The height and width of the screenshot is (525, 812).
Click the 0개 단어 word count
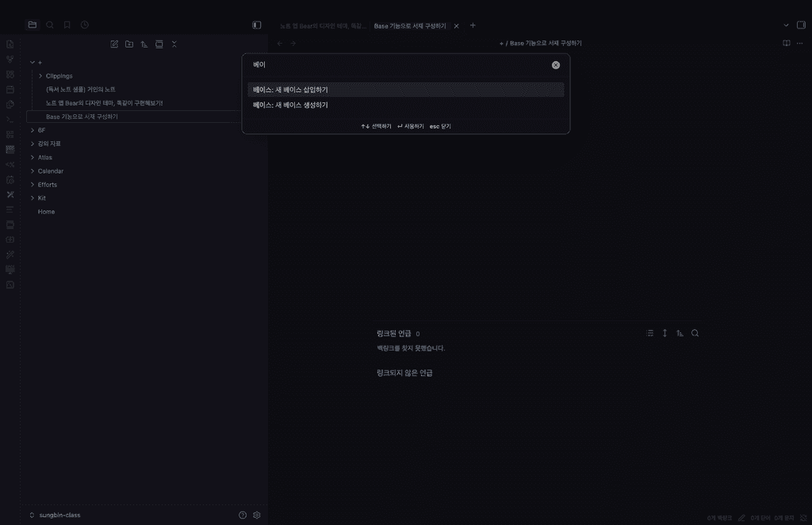coord(760,519)
